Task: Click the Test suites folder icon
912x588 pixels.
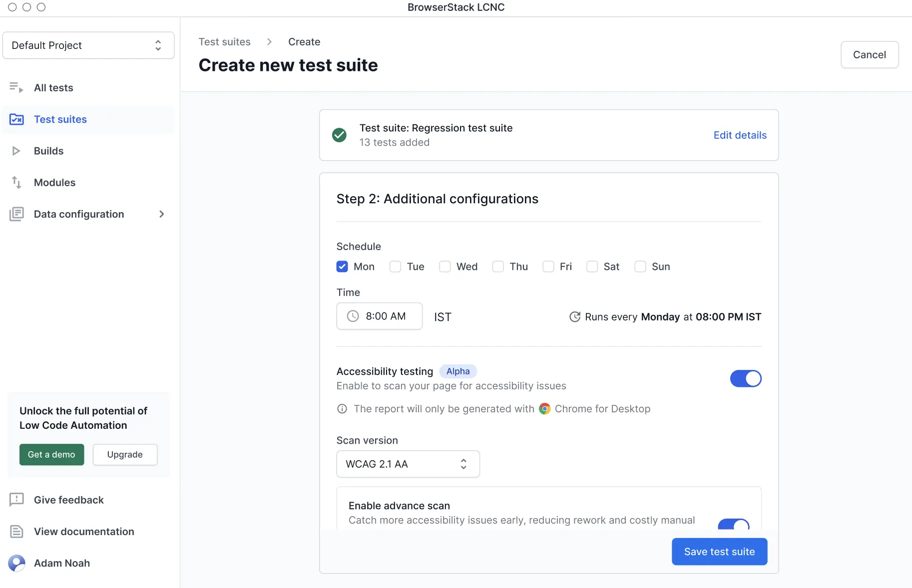Action: coord(16,119)
